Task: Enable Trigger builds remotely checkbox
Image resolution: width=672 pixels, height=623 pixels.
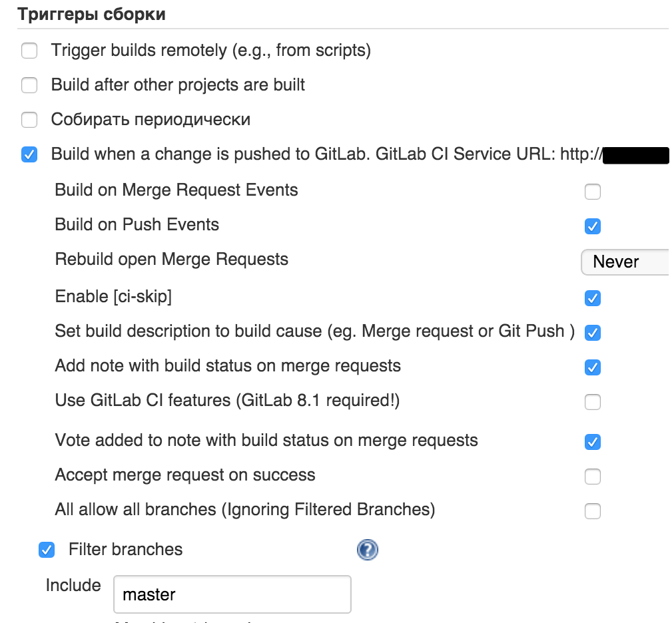Action: (x=29, y=51)
